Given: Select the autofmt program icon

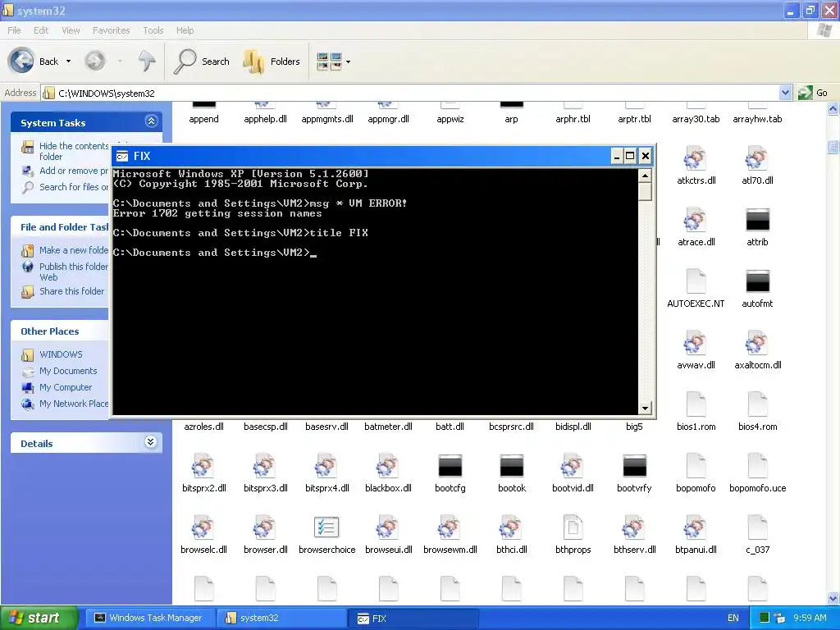Looking at the screenshot, I should click(x=757, y=282).
